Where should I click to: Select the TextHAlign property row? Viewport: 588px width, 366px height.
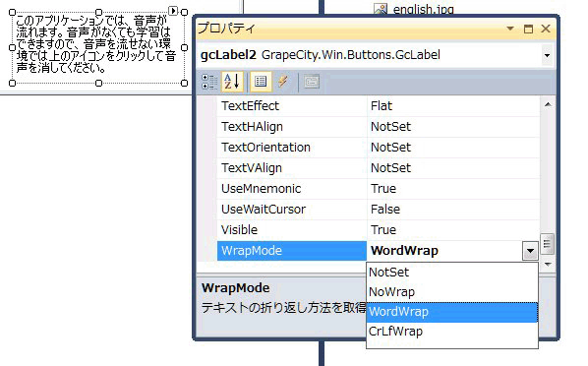379,127
